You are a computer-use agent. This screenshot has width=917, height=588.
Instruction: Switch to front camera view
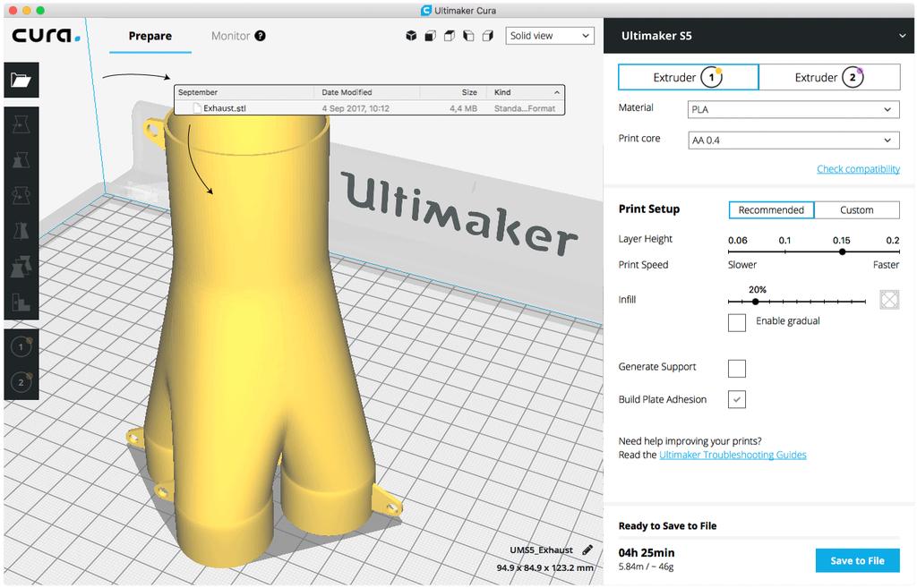(430, 36)
